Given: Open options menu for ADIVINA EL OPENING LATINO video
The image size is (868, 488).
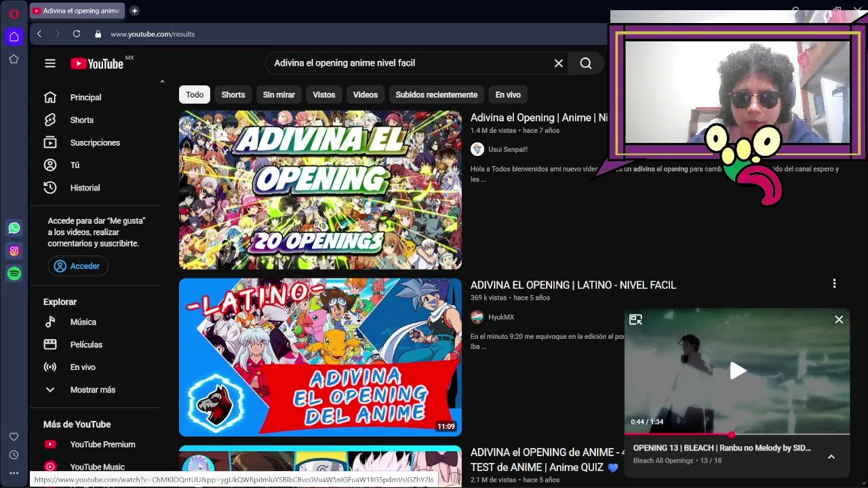Looking at the screenshot, I should pos(834,283).
